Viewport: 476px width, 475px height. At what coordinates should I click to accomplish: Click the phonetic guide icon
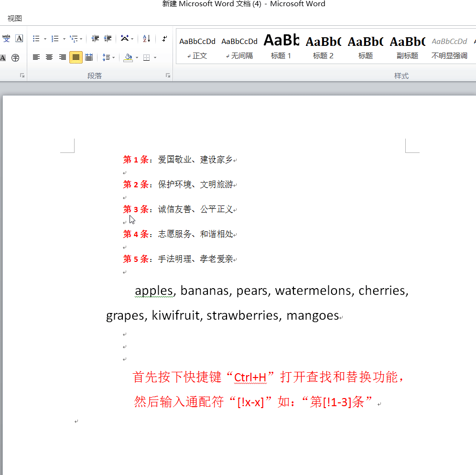[6, 38]
